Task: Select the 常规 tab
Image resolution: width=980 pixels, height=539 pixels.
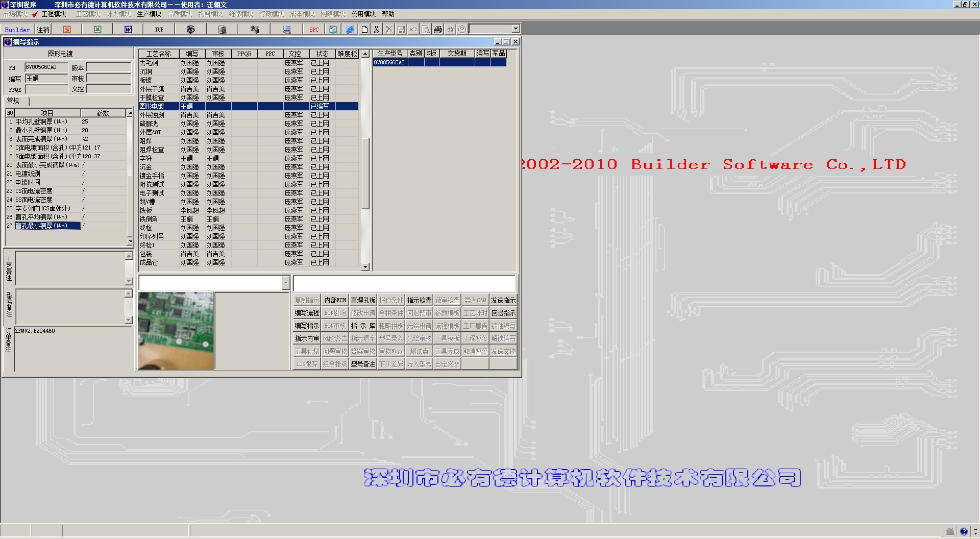Action: 13,101
